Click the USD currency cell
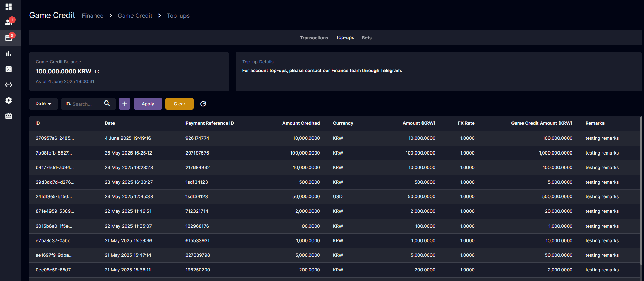The height and width of the screenshot is (281, 644). pos(338,196)
